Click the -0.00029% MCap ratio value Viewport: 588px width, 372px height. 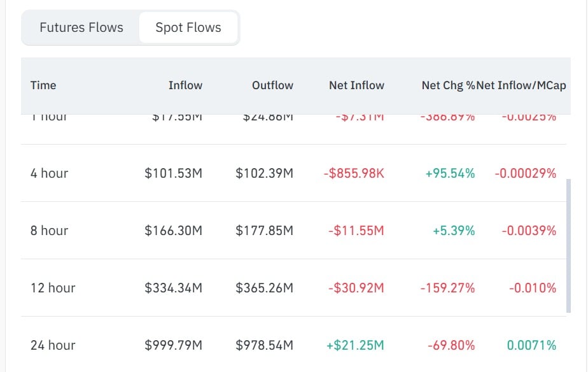(526, 173)
